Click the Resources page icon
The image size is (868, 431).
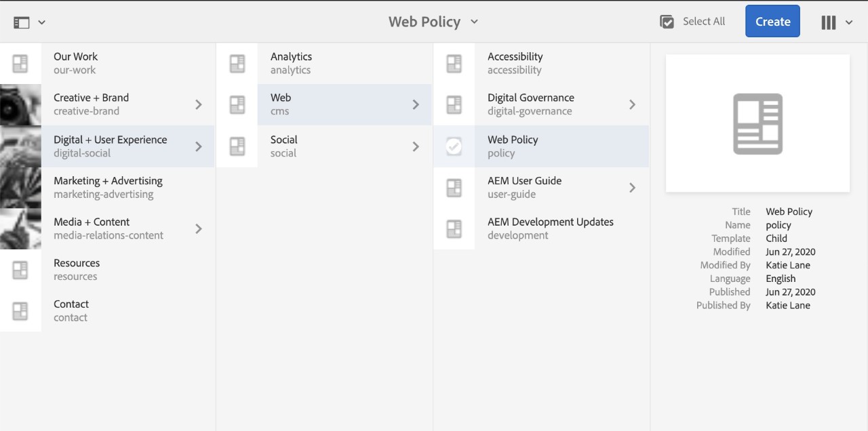20,270
